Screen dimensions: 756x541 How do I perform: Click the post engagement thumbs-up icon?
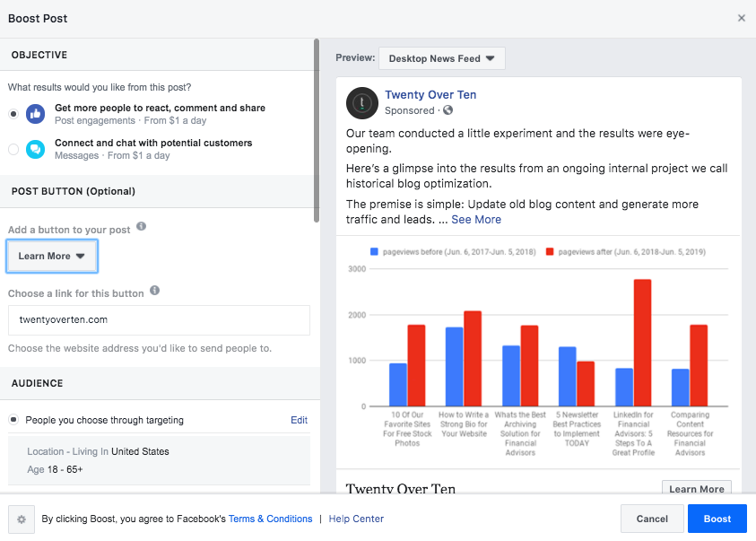click(36, 114)
